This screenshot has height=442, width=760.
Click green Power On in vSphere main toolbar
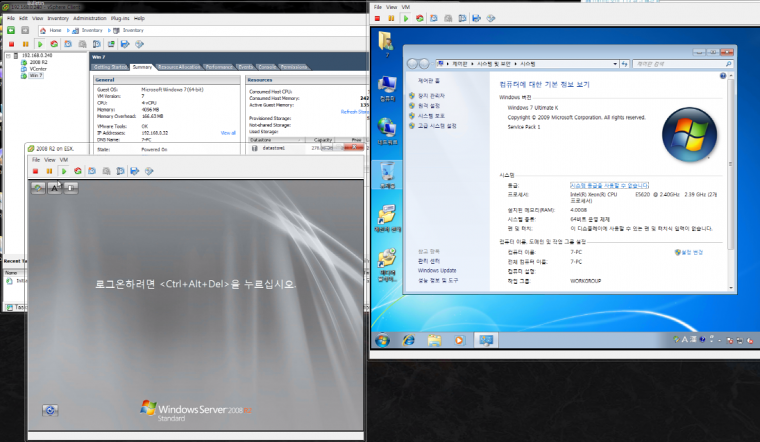(40, 44)
